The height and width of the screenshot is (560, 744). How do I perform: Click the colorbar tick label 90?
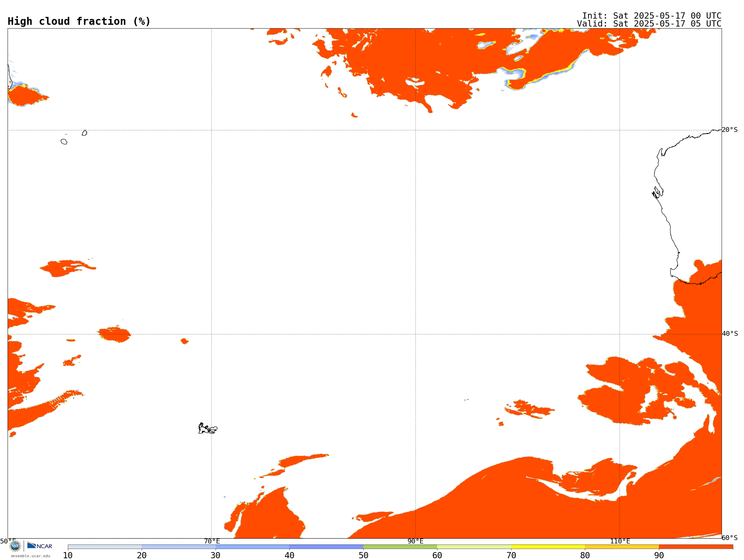click(x=659, y=556)
